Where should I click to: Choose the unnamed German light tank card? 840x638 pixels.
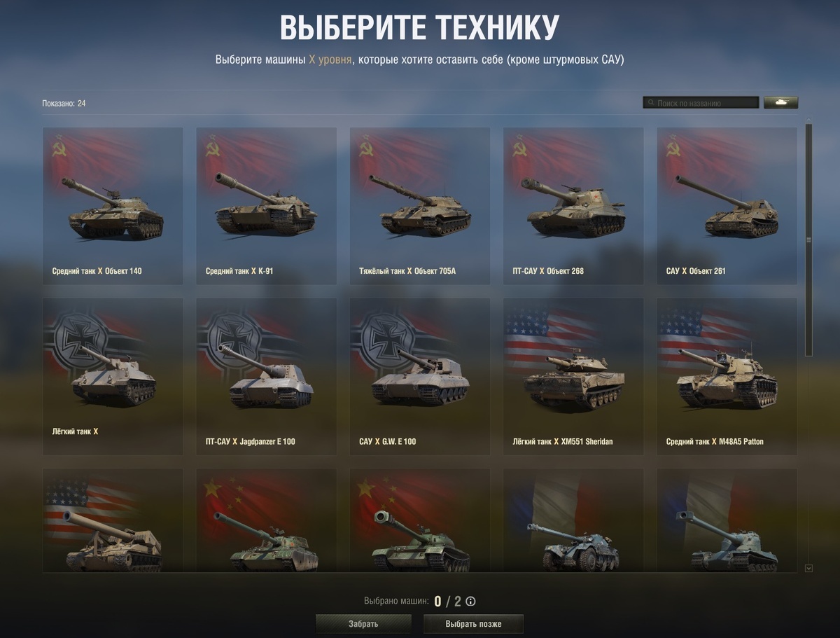click(x=113, y=377)
